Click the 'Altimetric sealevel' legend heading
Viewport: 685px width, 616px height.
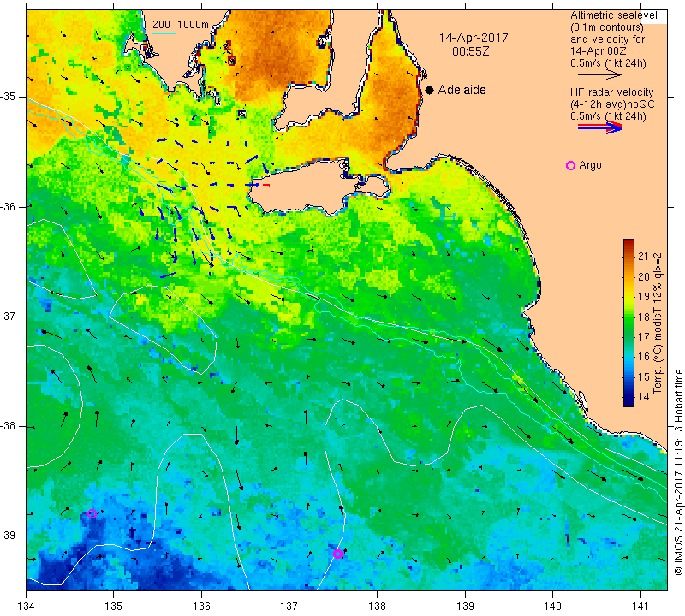613,15
